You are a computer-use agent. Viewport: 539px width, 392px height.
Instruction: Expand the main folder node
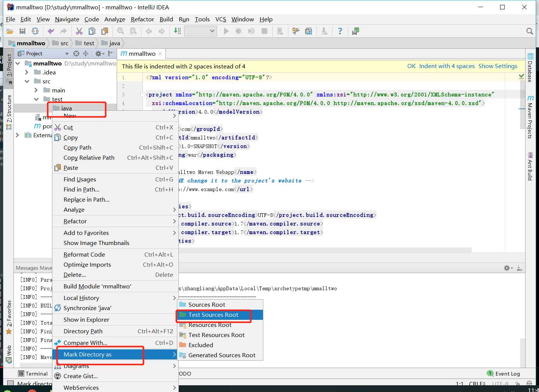pyautogui.click(x=36, y=90)
